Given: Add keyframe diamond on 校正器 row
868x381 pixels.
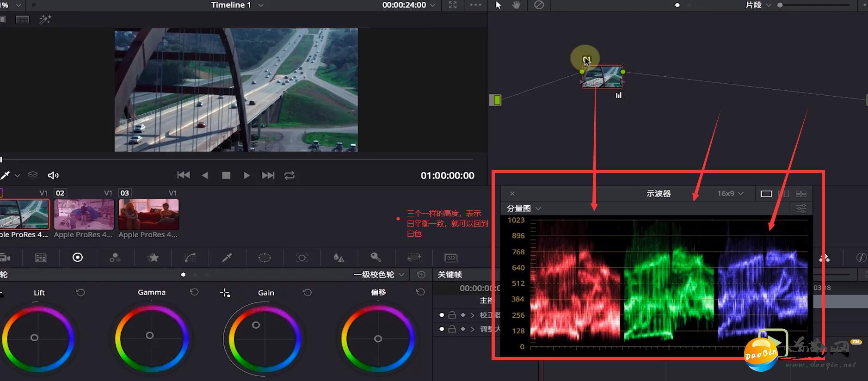Looking at the screenshot, I should (463, 315).
